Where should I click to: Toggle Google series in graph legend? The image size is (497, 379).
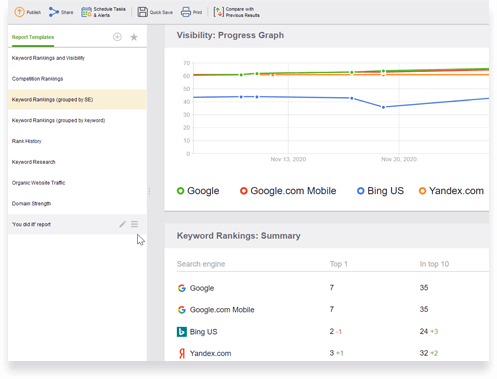(x=198, y=191)
